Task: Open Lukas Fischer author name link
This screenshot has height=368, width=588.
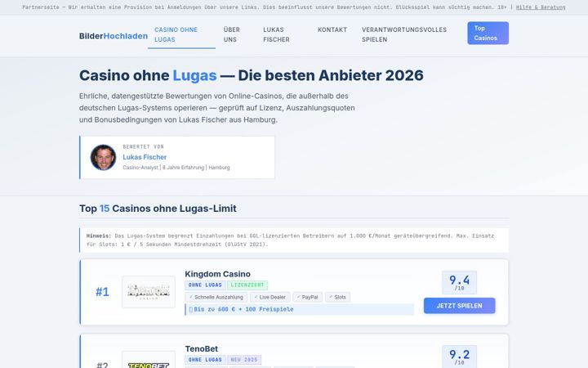Action: click(x=145, y=157)
